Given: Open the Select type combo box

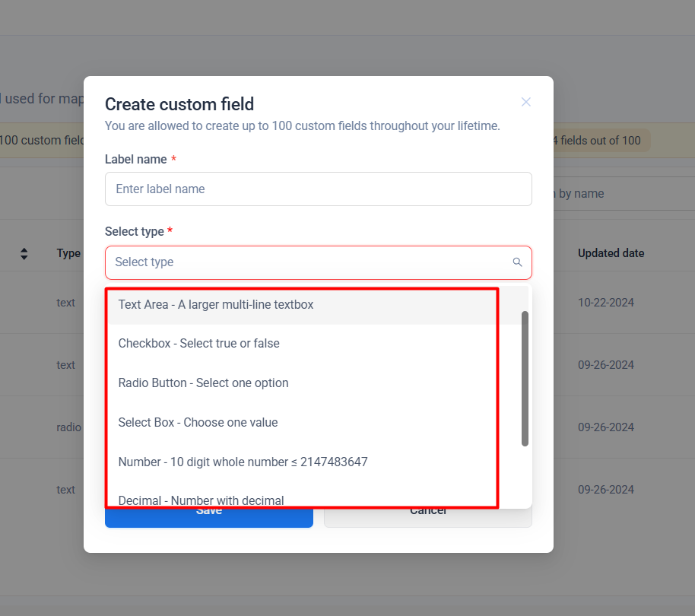Looking at the screenshot, I should click(x=308, y=262).
